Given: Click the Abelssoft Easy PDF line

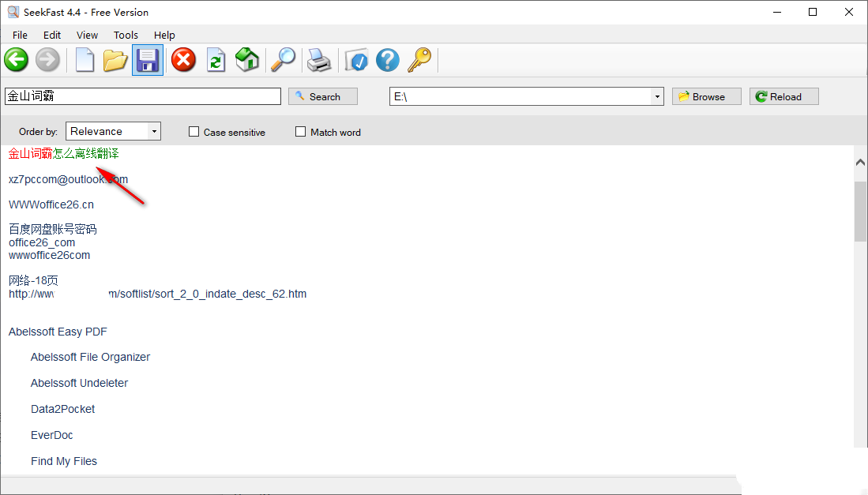Looking at the screenshot, I should [58, 332].
